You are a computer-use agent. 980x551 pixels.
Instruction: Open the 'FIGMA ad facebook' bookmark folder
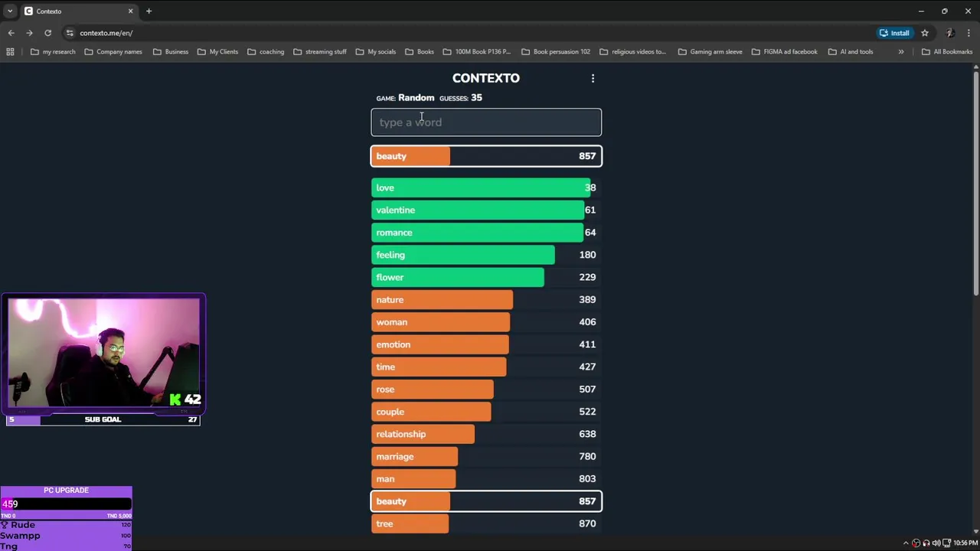point(785,52)
